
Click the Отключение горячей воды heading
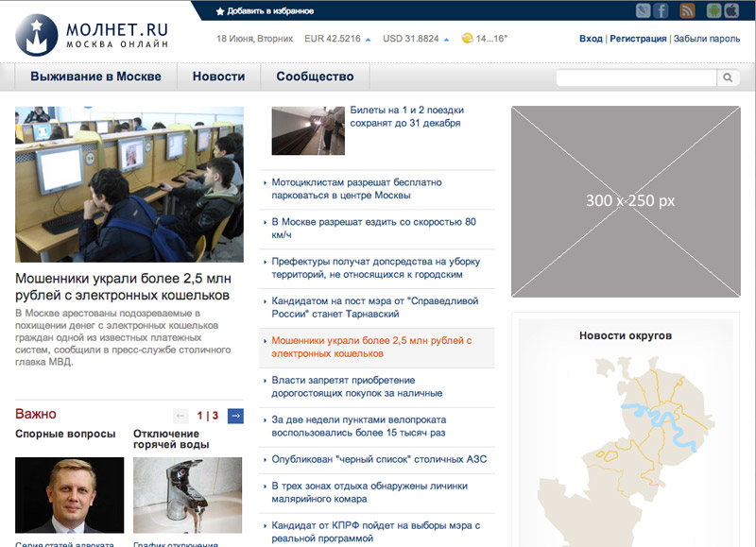[171, 439]
